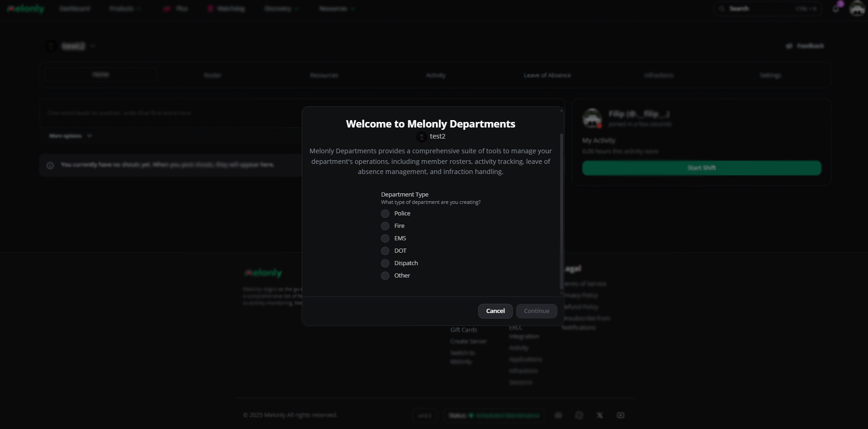Viewport: 868px width, 429px height.
Task: Click the footer Melonly logo
Action: (263, 273)
